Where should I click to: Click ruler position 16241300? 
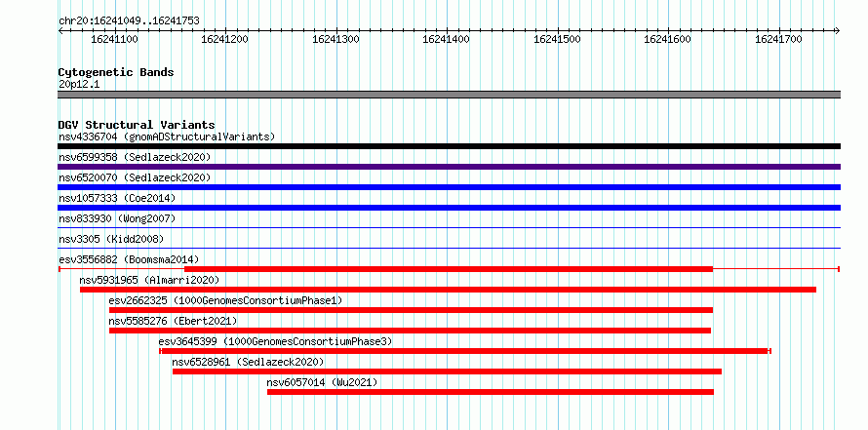tap(336, 39)
